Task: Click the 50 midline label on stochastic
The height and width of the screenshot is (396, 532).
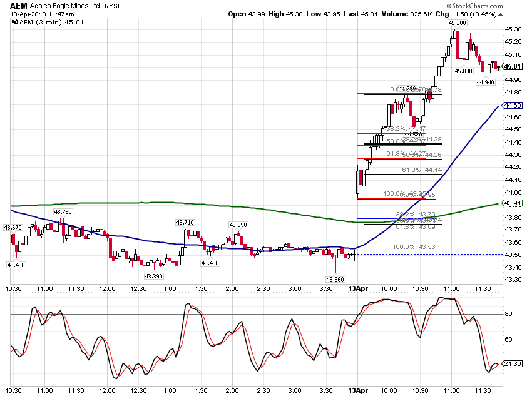Action: pos(508,339)
